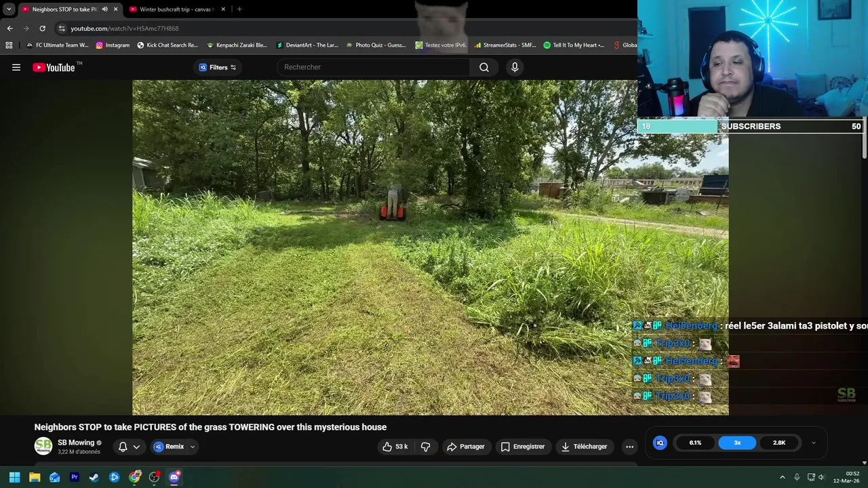Click the vidIQ logo icon
The width and height of the screenshot is (868, 488).
click(x=660, y=443)
